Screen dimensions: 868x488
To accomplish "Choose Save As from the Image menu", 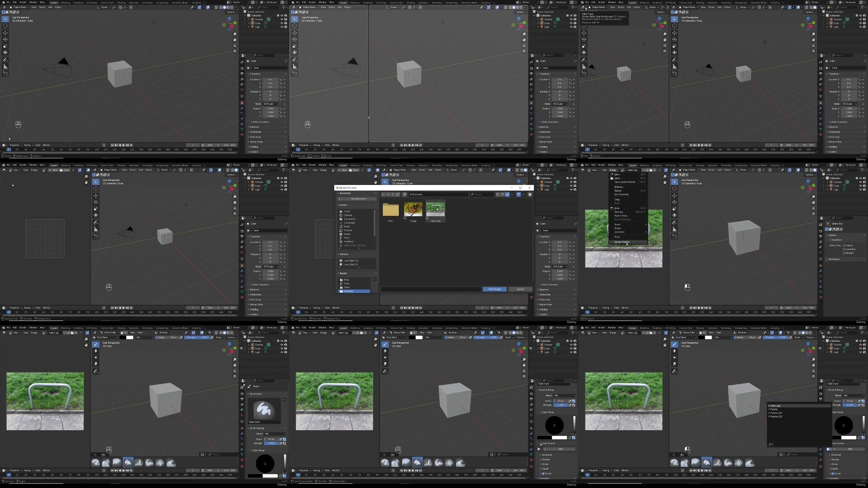I will (x=619, y=212).
